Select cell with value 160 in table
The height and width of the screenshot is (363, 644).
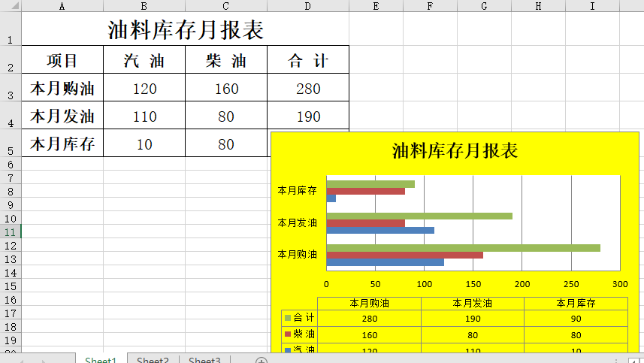pos(226,88)
